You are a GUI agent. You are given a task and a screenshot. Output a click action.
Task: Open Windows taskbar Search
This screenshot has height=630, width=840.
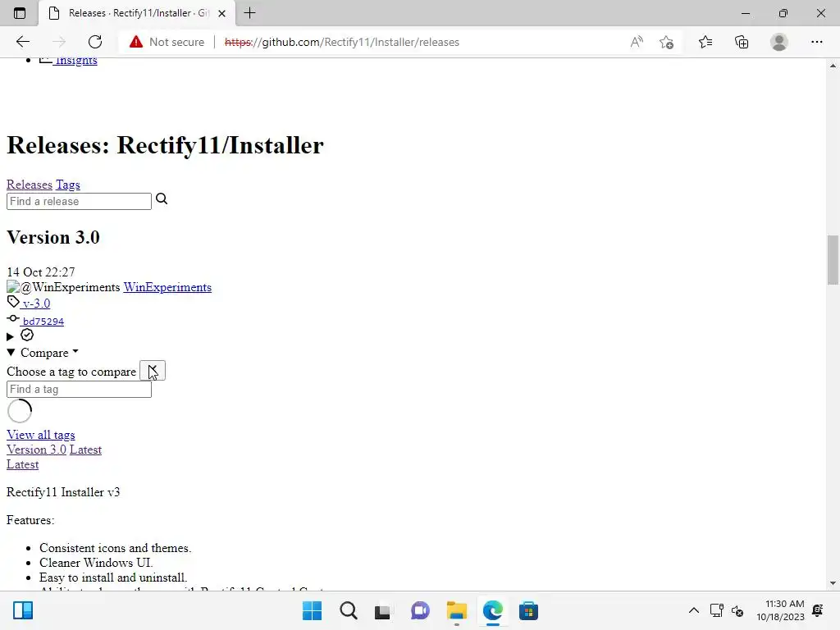tap(348, 610)
